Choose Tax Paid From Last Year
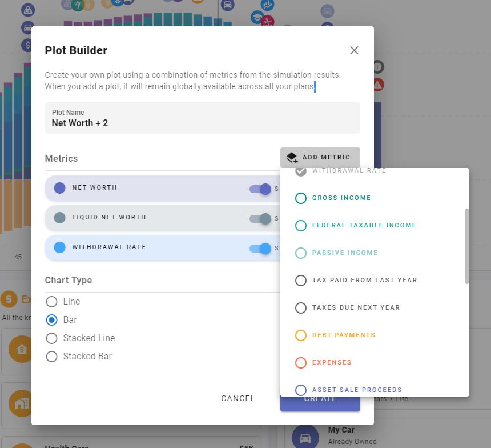491x448 pixels. [x=364, y=280]
